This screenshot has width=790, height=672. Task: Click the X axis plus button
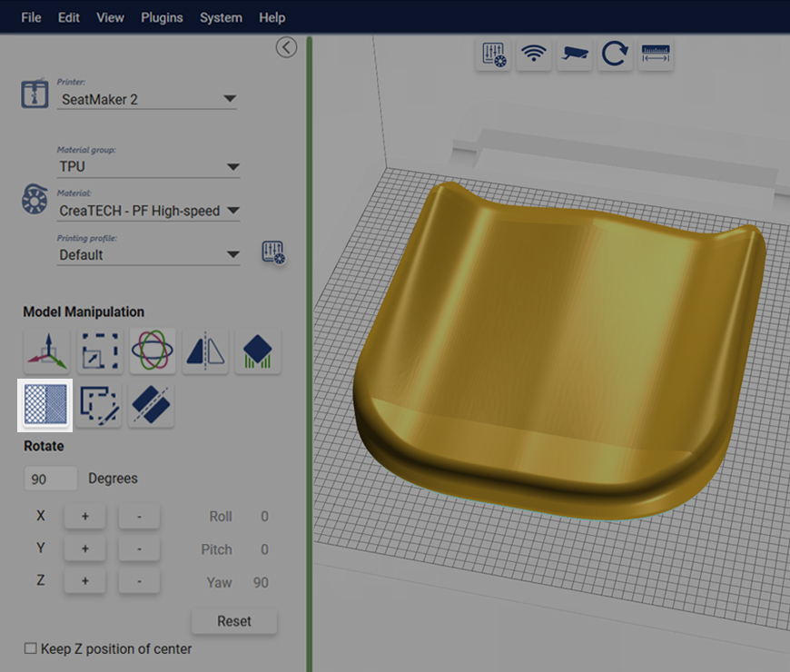[x=85, y=517]
